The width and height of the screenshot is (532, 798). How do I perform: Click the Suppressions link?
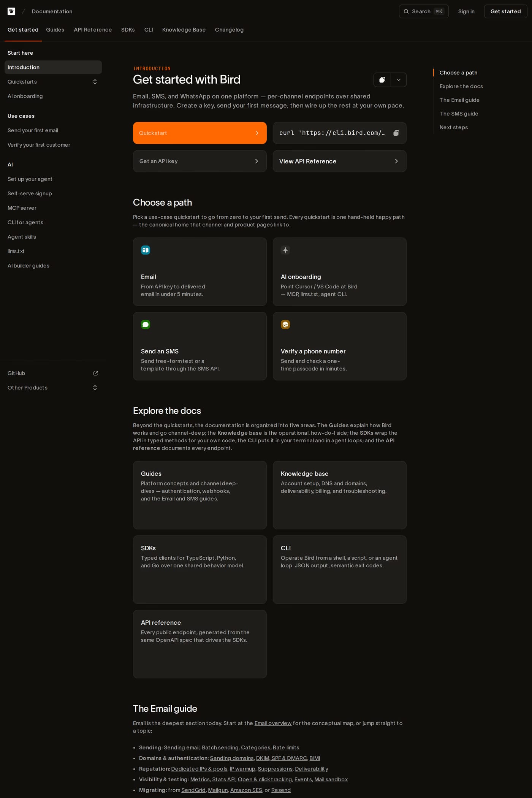pos(275,769)
